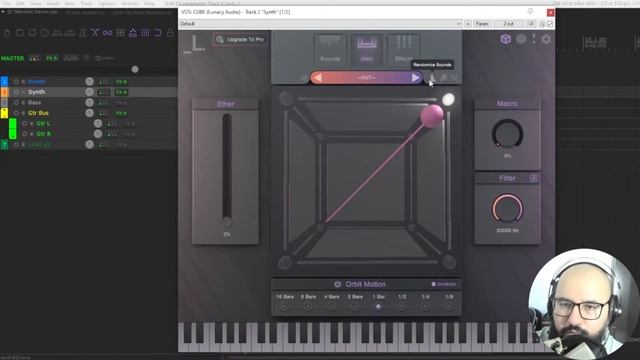This screenshot has height=360, width=640.
Task: Click the Ether vertical slider
Action: point(227,169)
